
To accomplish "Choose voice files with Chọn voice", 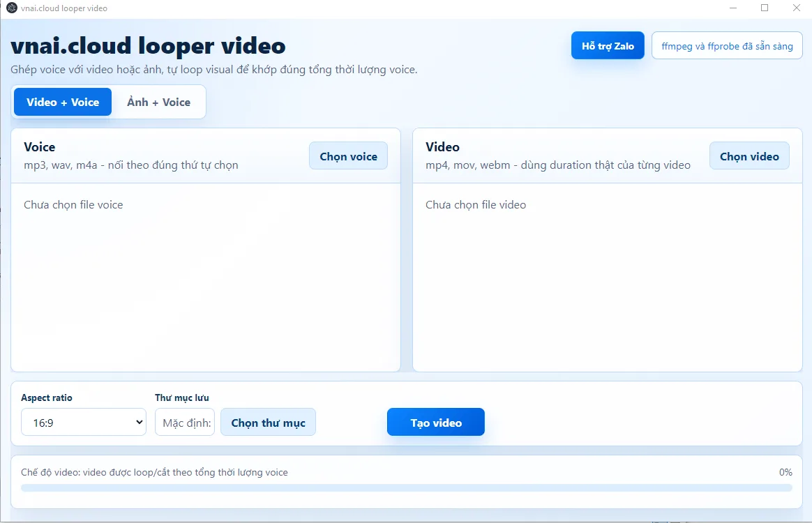I will pyautogui.click(x=348, y=156).
